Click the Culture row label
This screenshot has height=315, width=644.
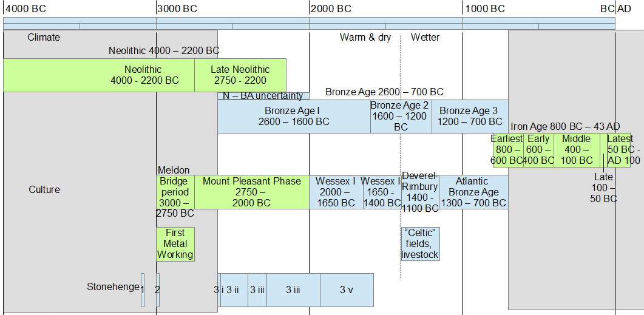click(x=44, y=190)
